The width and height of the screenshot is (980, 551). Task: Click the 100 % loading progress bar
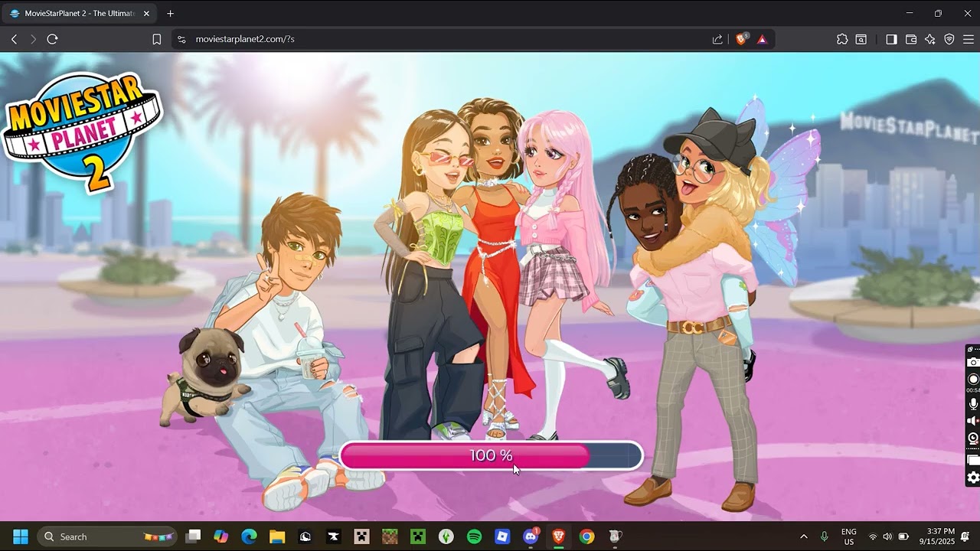(491, 455)
